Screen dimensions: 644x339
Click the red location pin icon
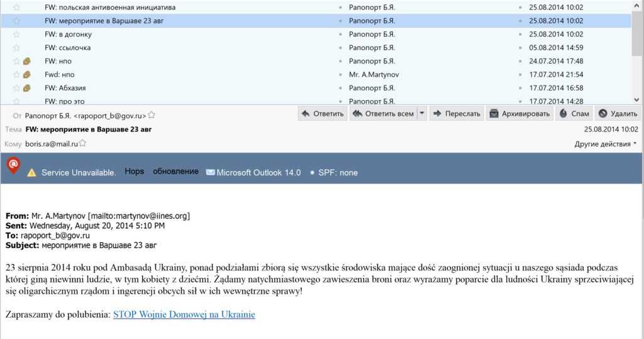click(x=13, y=165)
